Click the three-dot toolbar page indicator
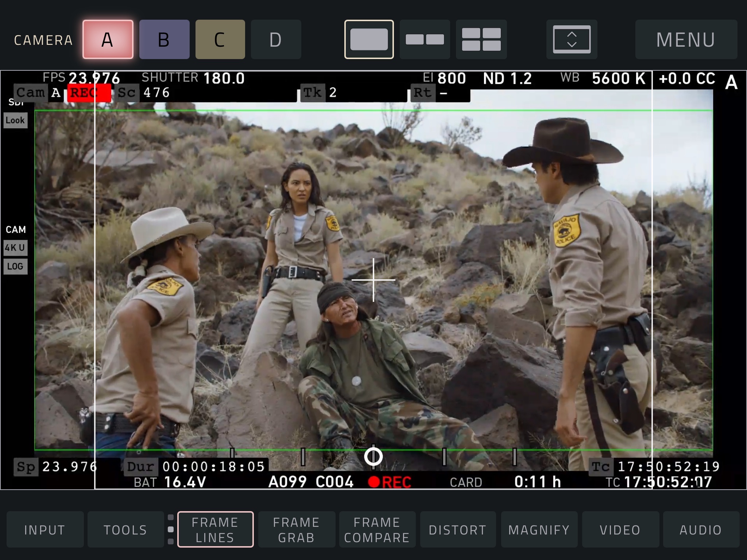 pyautogui.click(x=171, y=529)
